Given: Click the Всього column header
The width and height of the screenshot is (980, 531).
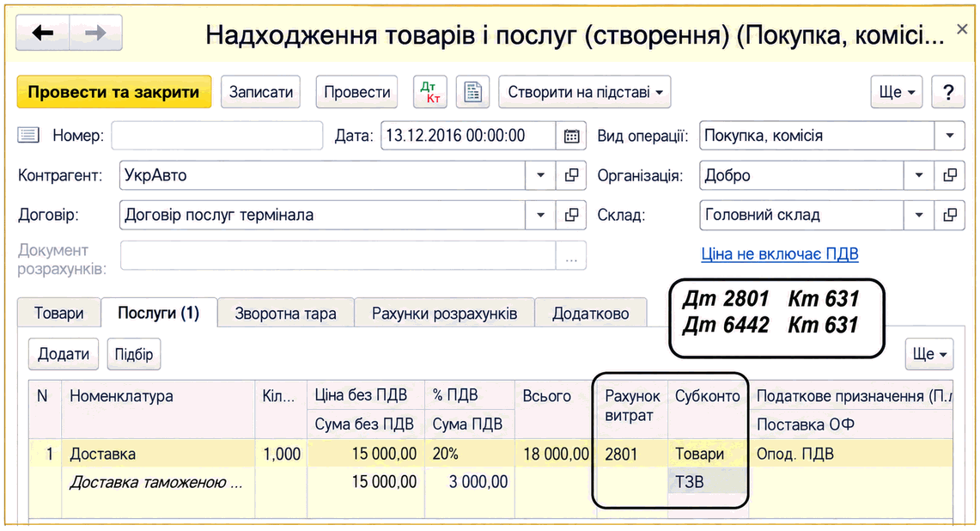Looking at the screenshot, I should click(x=556, y=409).
